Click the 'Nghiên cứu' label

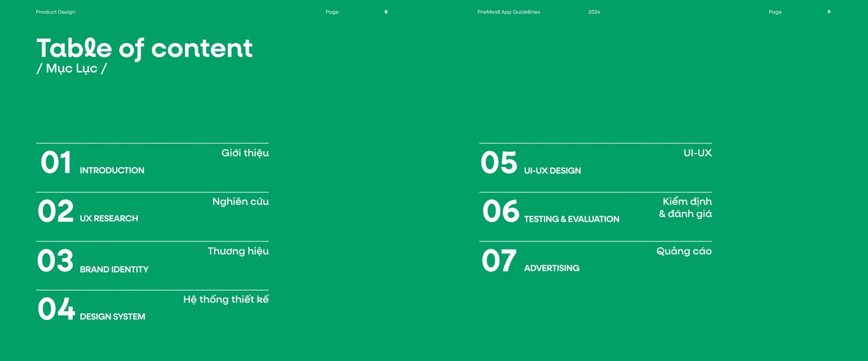coord(241,202)
